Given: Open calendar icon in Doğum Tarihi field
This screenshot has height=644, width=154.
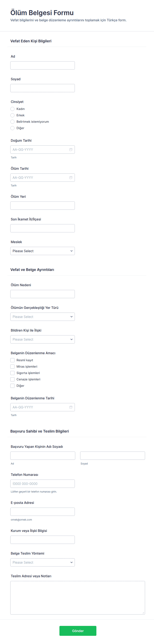Looking at the screenshot, I should point(71,149).
